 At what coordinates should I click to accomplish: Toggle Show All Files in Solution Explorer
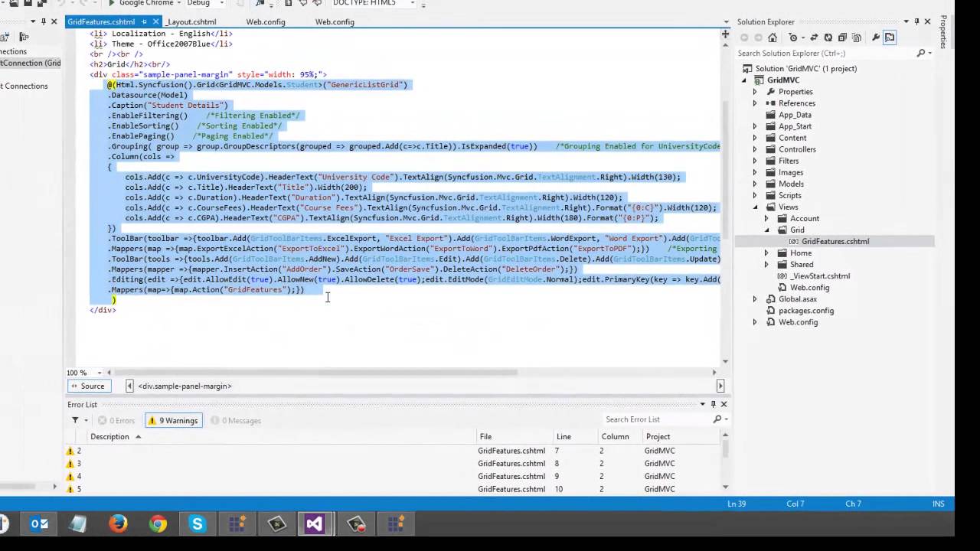pyautogui.click(x=857, y=37)
